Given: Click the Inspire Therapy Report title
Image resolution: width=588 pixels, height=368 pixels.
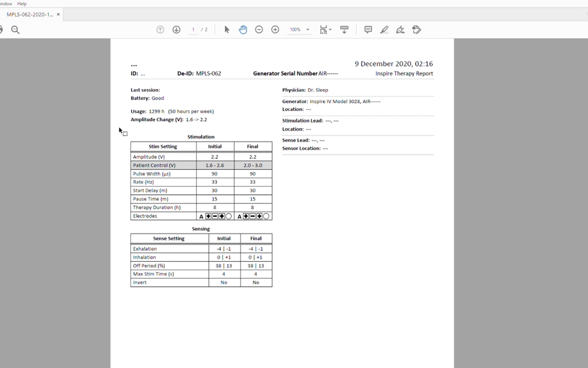Looking at the screenshot, I should click(404, 74).
